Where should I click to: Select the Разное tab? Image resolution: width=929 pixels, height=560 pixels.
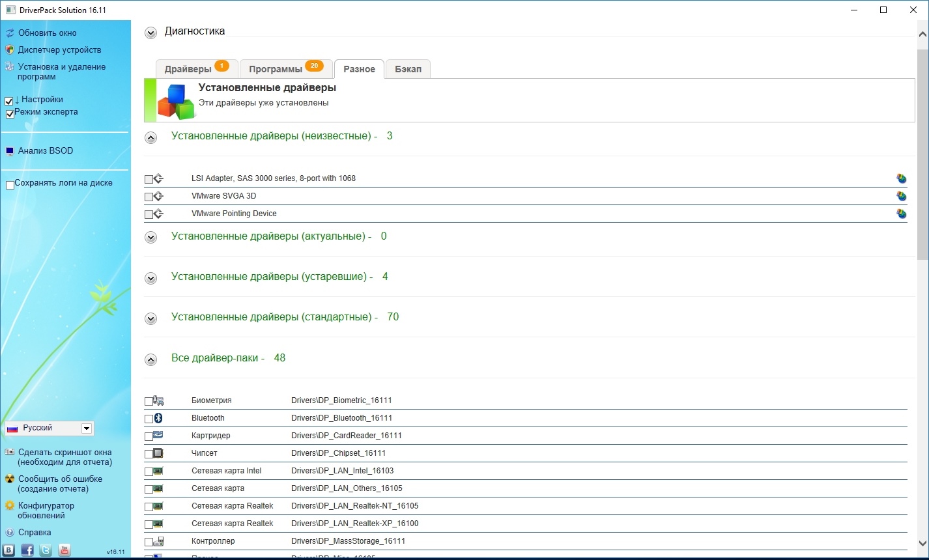pos(359,69)
